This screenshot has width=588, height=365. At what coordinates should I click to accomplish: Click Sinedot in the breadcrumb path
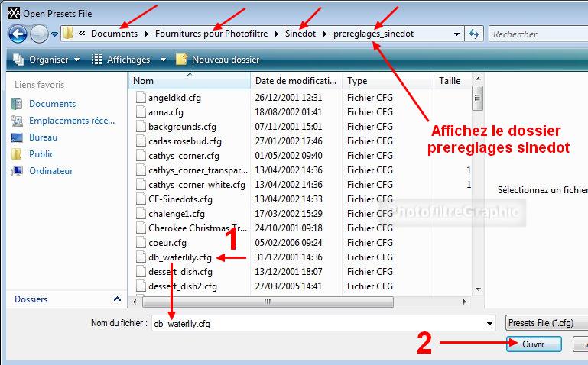click(300, 34)
